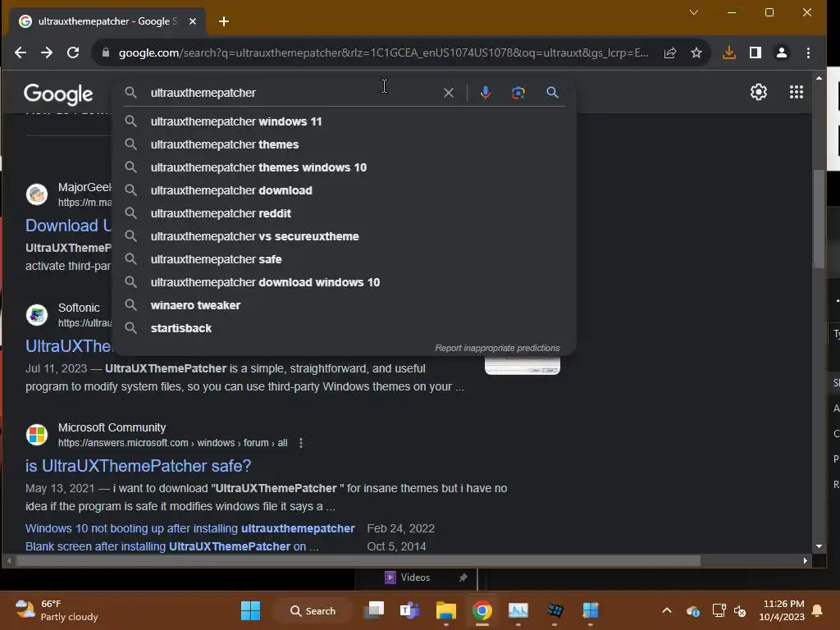Select suggestion ultrauxthemepatcher safe
Viewport: 840px width, 630px height.
344,259
